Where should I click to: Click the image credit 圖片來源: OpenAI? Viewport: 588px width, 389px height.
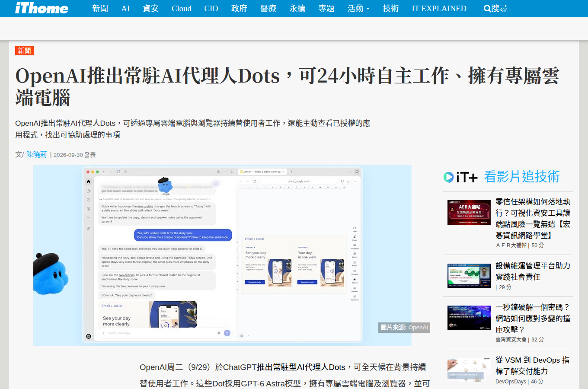point(404,327)
